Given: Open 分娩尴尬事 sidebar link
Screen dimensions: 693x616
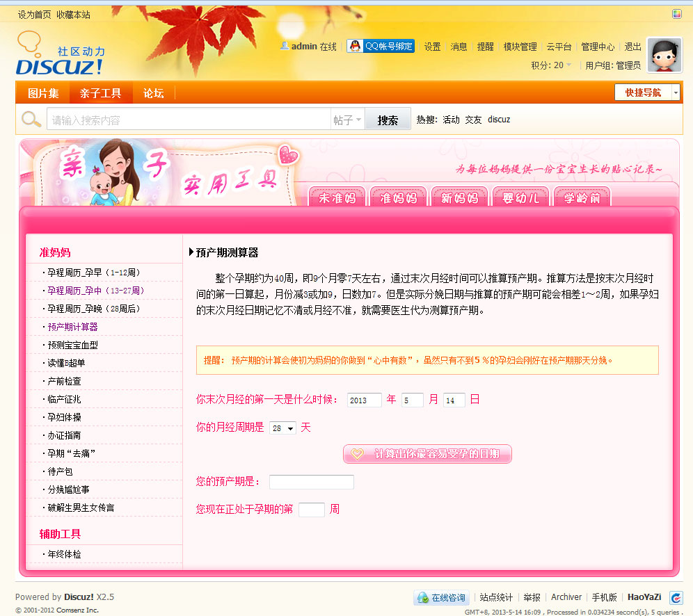Looking at the screenshot, I should click(x=68, y=489).
